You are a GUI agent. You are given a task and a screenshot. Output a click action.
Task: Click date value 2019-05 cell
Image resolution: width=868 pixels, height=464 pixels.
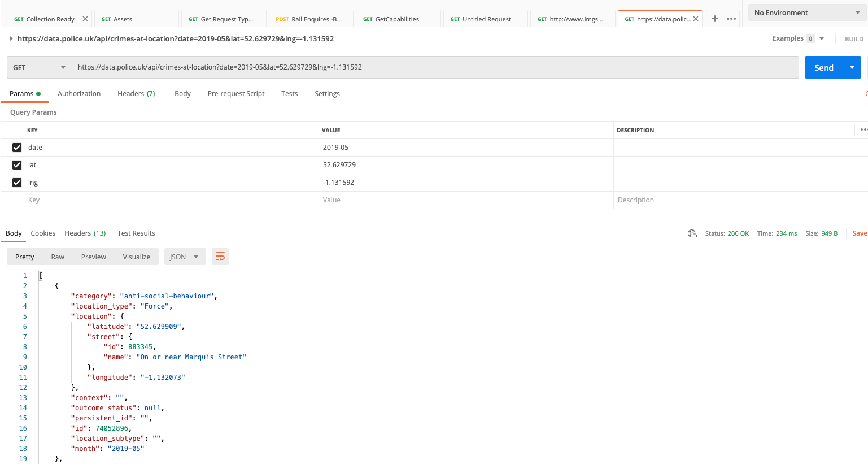tap(466, 148)
